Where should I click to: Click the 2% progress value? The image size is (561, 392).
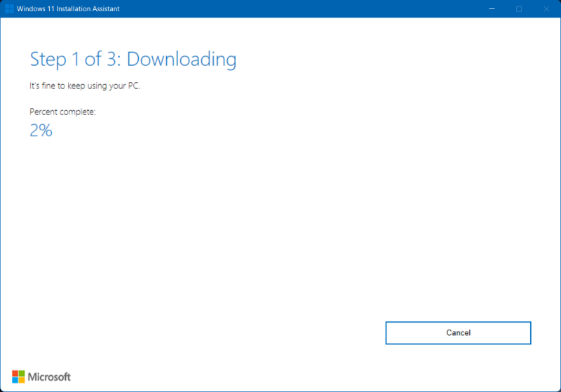(41, 130)
